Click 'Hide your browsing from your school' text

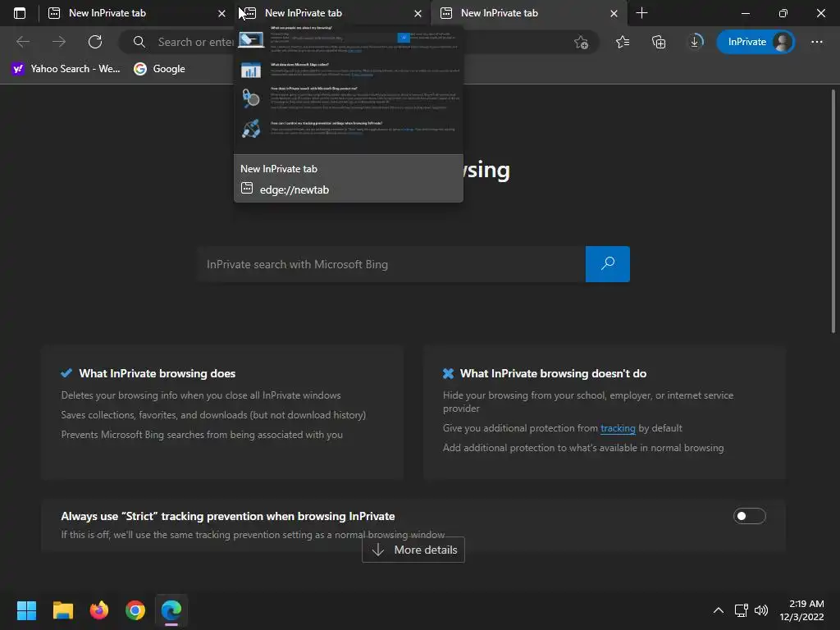[587, 402]
